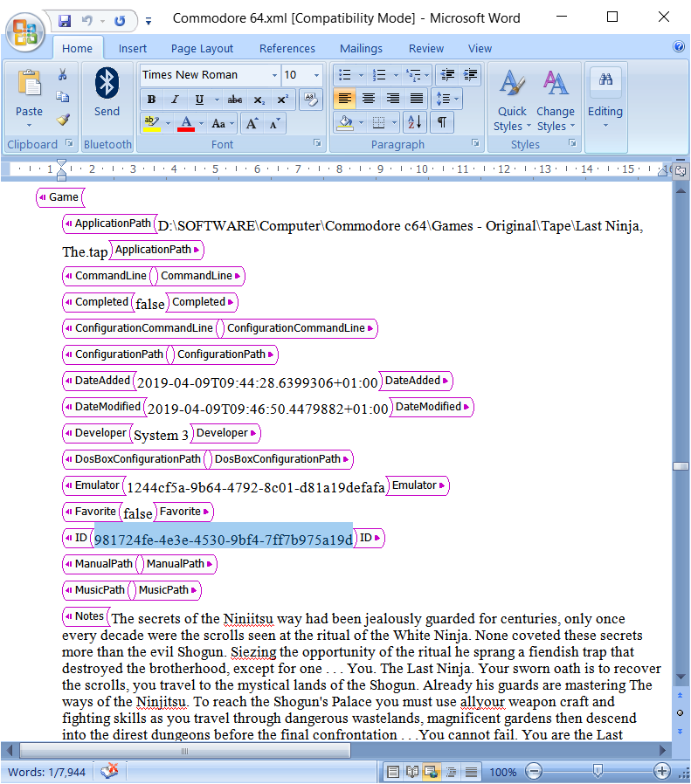
Task: Send document via Bluetooth
Action: point(107,93)
